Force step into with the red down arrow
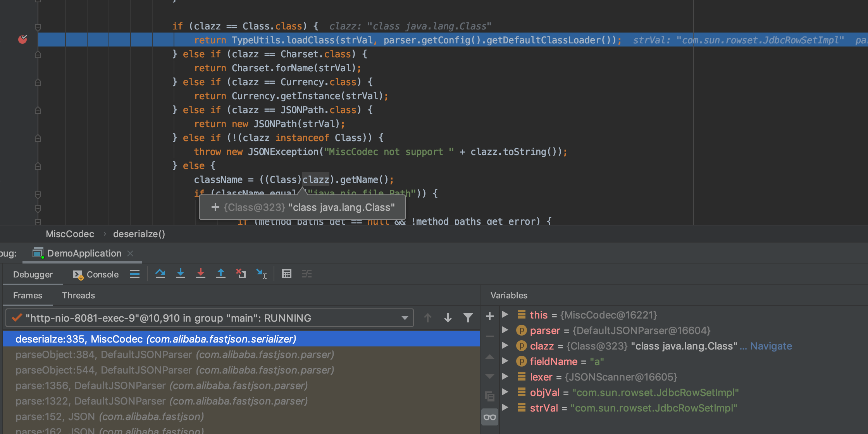868x434 pixels. [201, 274]
